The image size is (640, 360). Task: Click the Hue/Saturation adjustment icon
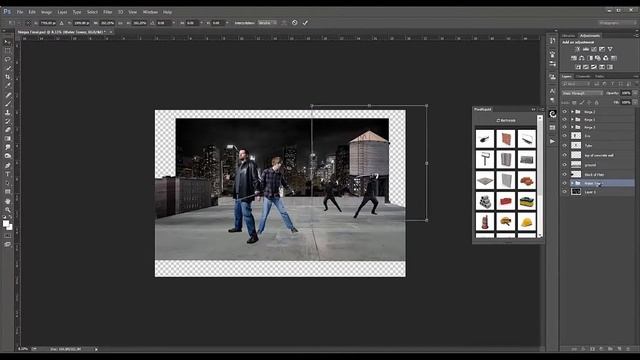click(x=574, y=58)
